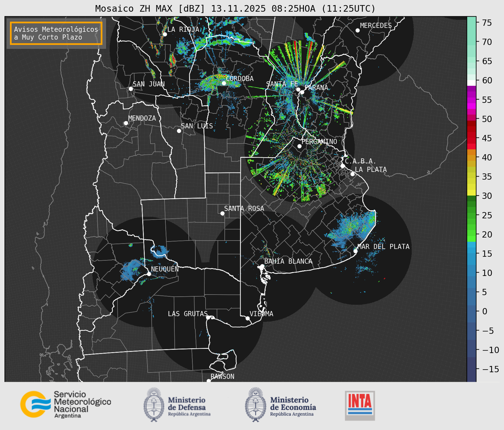The width and height of the screenshot is (504, 430).
Task: Click the radar echo cluster west of Neuquén
Action: [131, 270]
